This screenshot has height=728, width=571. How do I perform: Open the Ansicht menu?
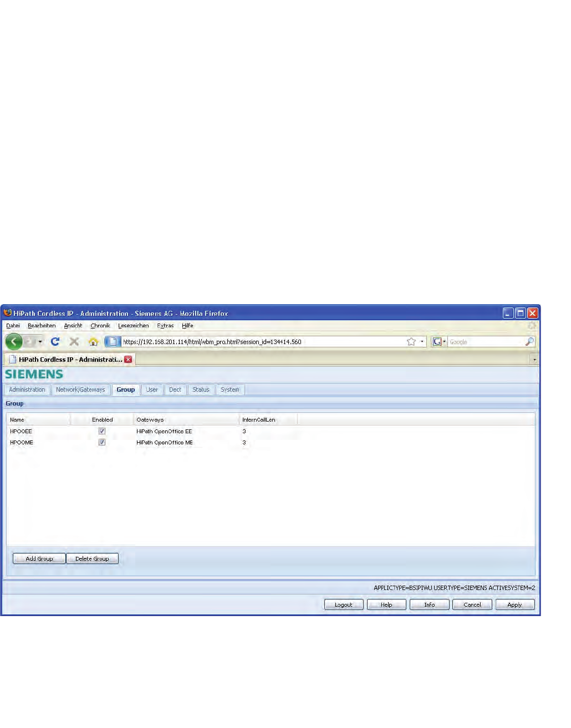point(73,326)
